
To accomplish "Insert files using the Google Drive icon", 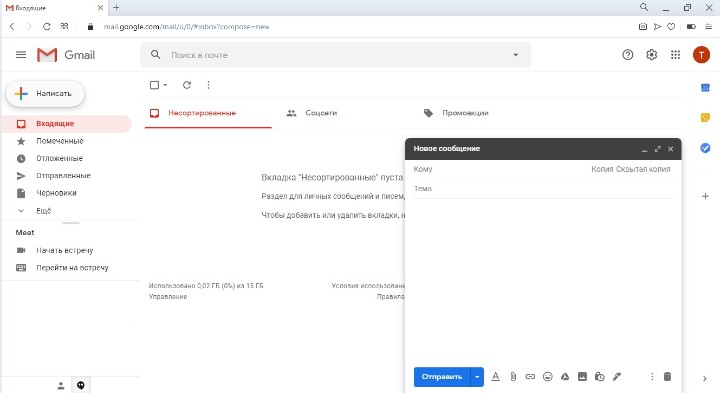I will click(565, 376).
